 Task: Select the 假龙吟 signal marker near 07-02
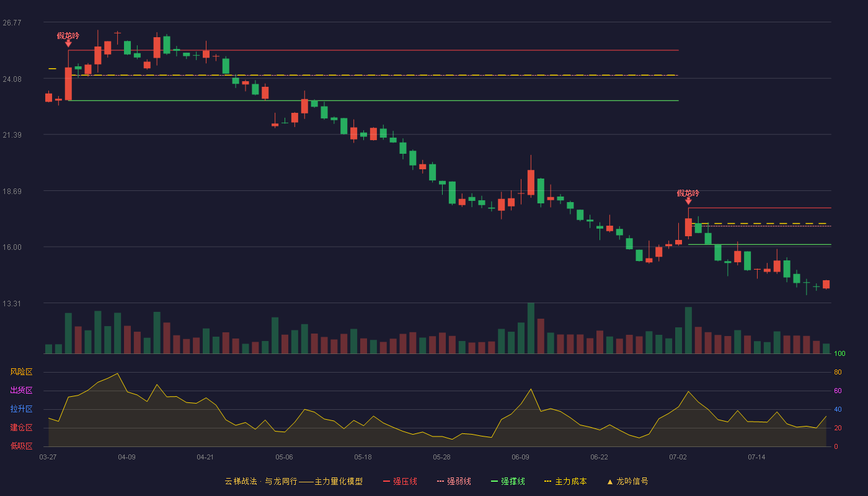click(688, 196)
